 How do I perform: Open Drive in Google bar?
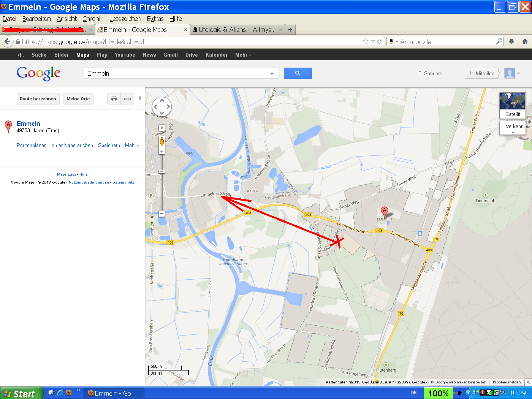(x=192, y=55)
